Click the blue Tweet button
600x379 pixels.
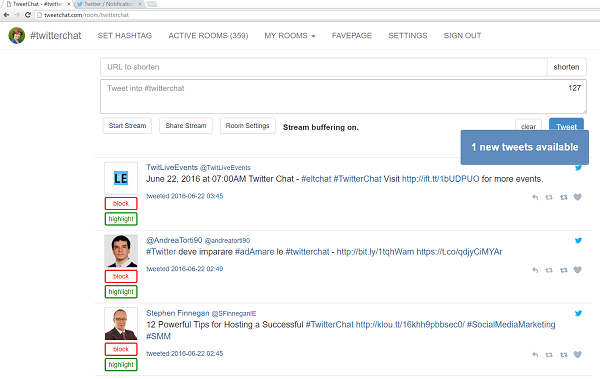(566, 124)
